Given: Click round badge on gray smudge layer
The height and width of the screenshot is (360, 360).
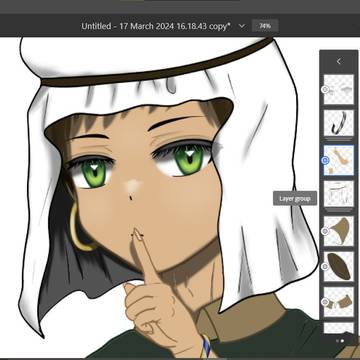Looking at the screenshot, I should (x=325, y=89).
